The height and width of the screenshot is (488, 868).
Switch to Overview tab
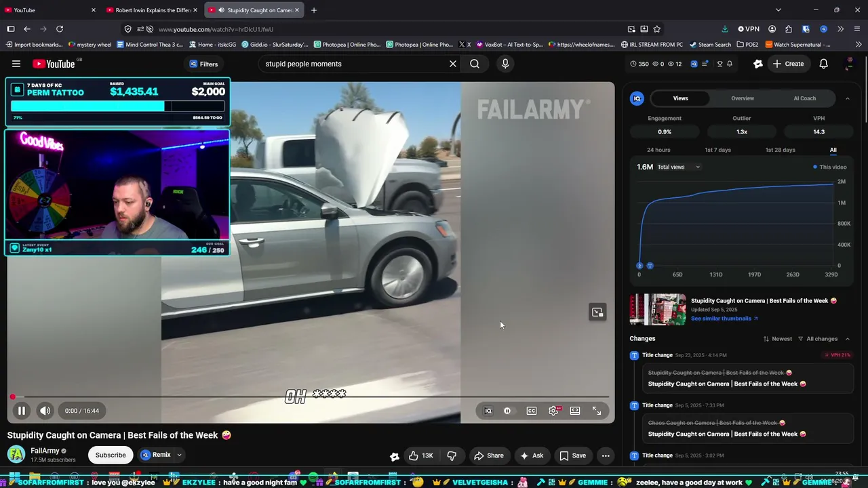[x=743, y=98]
